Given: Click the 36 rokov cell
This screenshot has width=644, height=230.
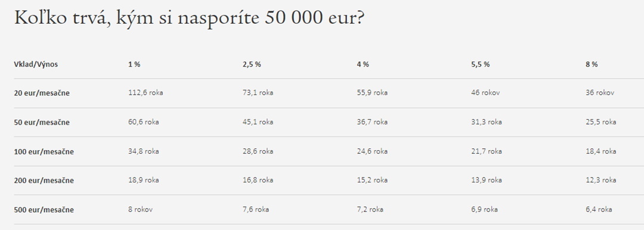Looking at the screenshot, I should coord(600,93).
